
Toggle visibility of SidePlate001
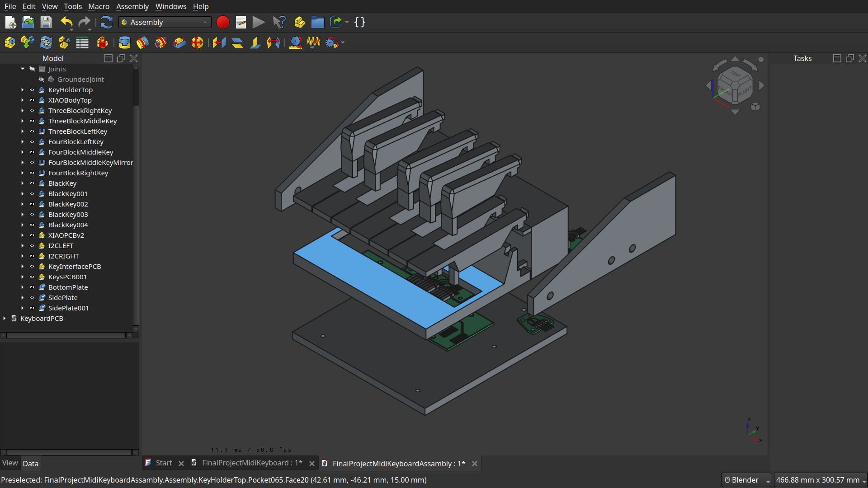[32, 308]
